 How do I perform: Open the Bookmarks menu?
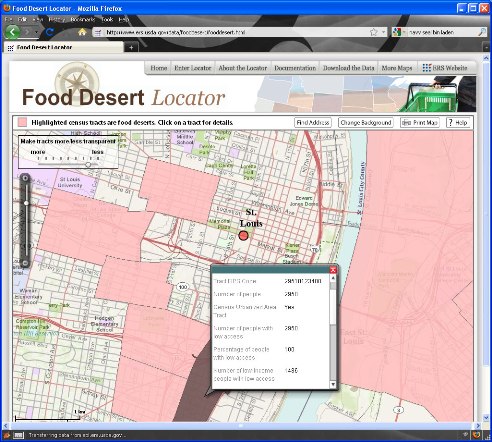pos(83,20)
